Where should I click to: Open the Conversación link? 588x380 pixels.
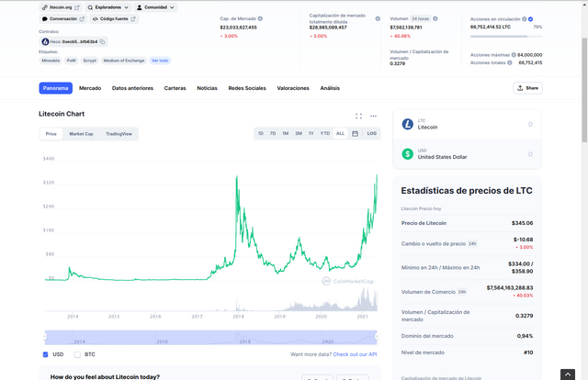pyautogui.click(x=63, y=18)
